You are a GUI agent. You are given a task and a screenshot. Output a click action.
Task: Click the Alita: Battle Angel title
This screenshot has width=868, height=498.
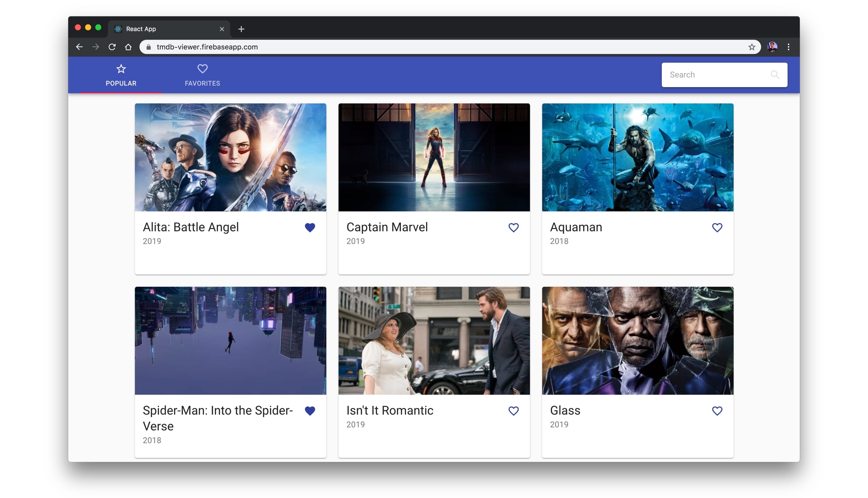191,227
